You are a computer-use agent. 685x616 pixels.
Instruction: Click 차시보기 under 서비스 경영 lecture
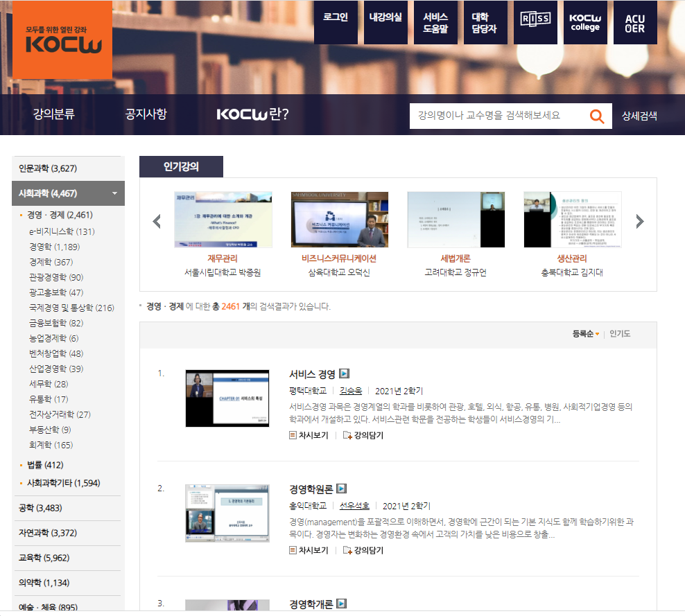(x=309, y=435)
